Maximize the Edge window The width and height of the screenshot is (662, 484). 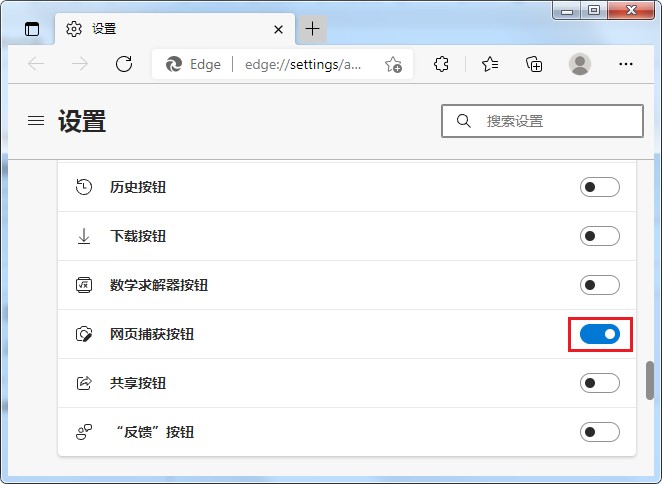[594, 10]
